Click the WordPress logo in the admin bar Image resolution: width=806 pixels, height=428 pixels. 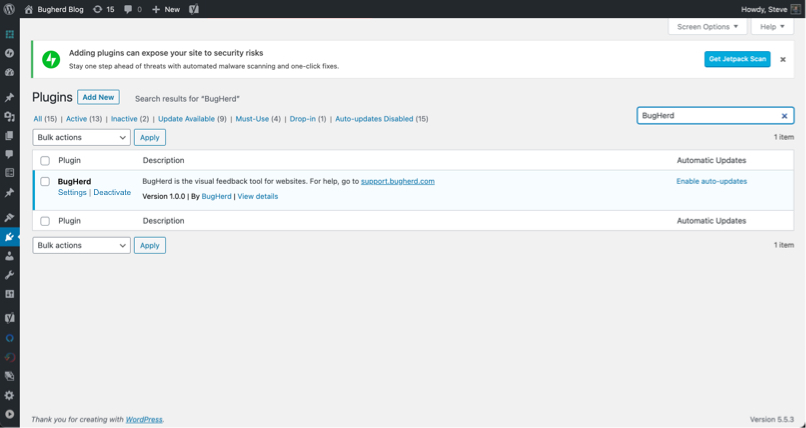tap(9, 9)
